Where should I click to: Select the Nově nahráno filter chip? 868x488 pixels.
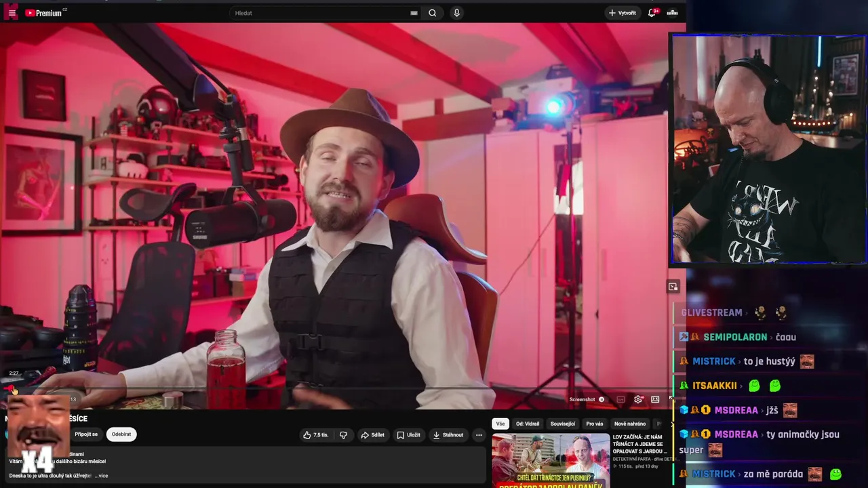tap(630, 424)
